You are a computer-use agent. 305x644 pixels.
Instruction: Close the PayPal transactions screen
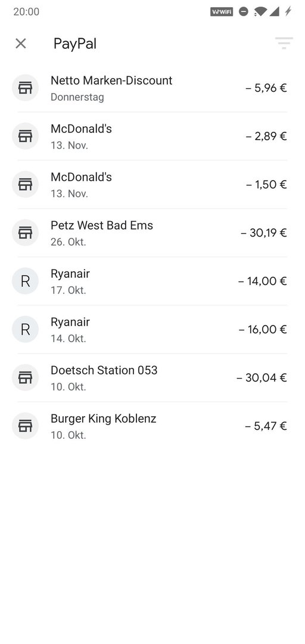pyautogui.click(x=20, y=44)
